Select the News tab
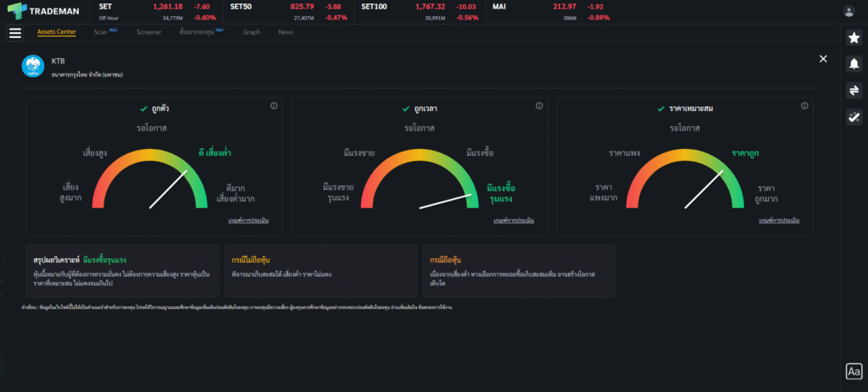The image size is (868, 392). pos(286,32)
